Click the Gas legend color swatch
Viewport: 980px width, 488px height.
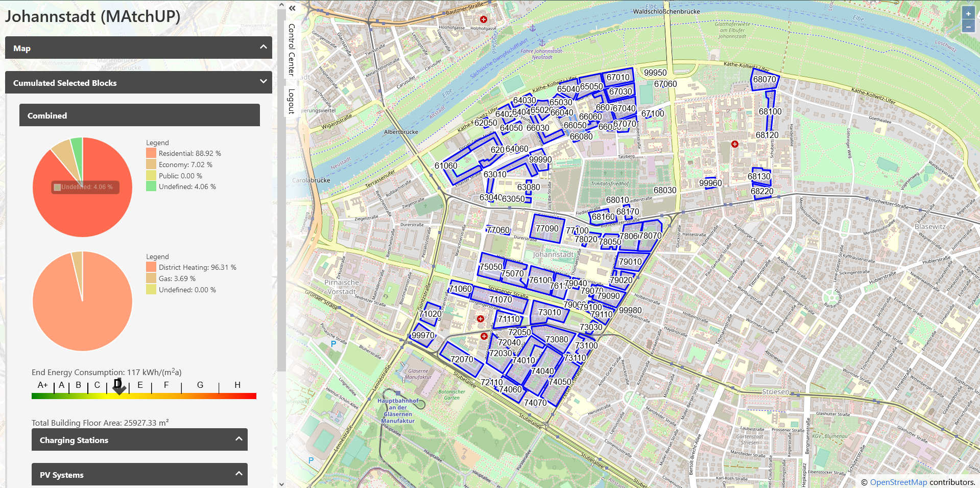[x=151, y=278]
